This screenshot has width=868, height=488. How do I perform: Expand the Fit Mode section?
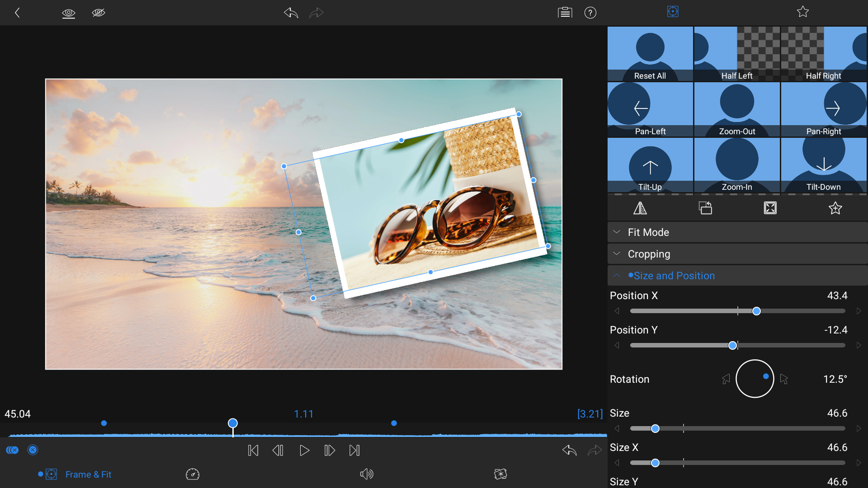pyautogui.click(x=737, y=232)
